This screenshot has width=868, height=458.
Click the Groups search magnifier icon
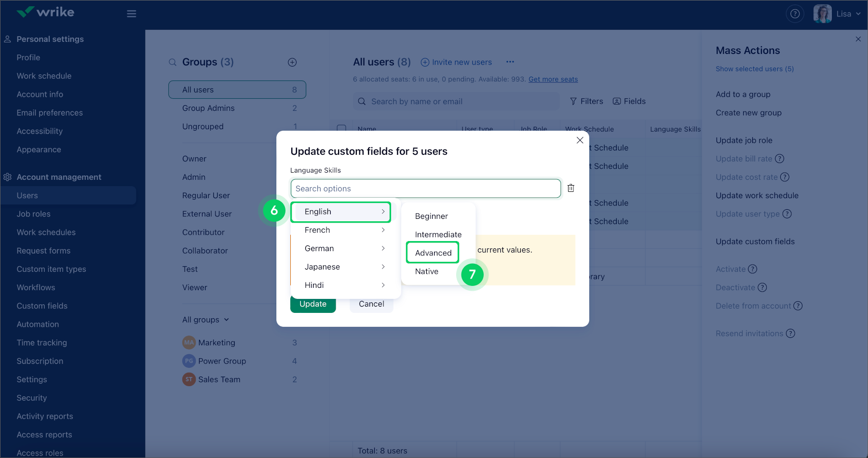(x=173, y=62)
